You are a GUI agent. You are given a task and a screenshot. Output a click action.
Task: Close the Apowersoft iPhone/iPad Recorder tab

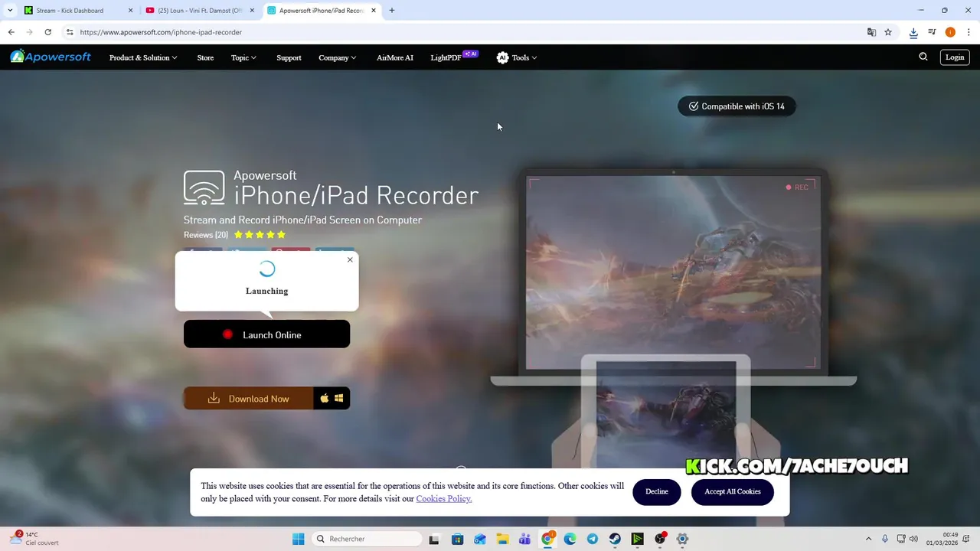(x=374, y=11)
